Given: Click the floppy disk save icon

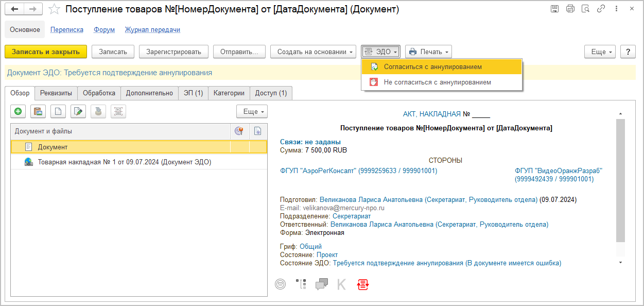Looking at the screenshot, I should pyautogui.click(x=554, y=9).
